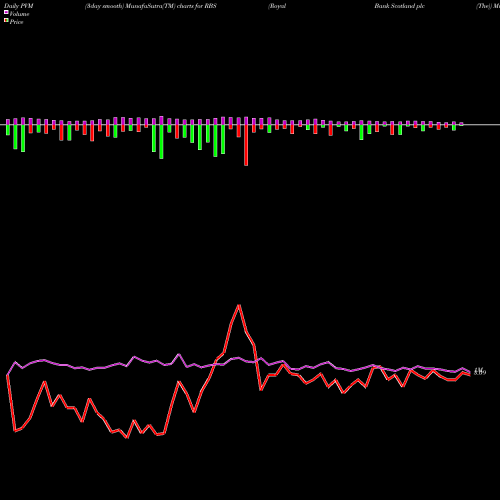Image resolution: width=500 pixels, height=500 pixels.
Task: Click the 'Daily PVM' title text
Action: tap(19, 6)
